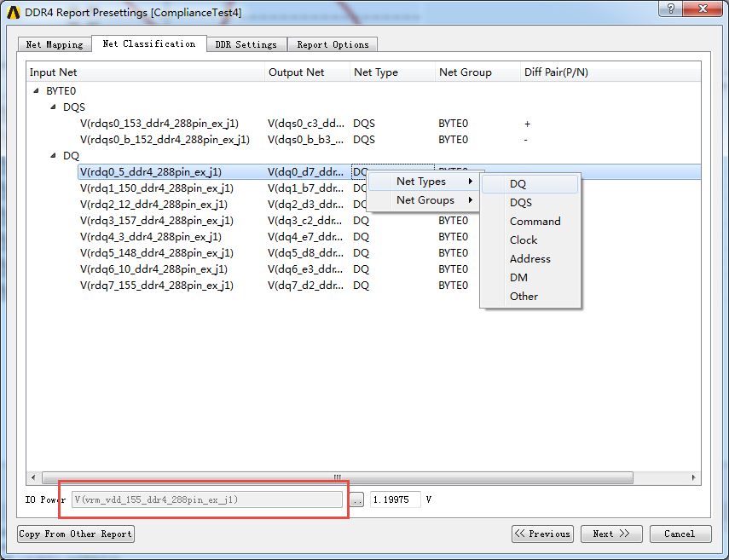
Task: Click the 1.19975 voltage input field
Action: point(395,500)
